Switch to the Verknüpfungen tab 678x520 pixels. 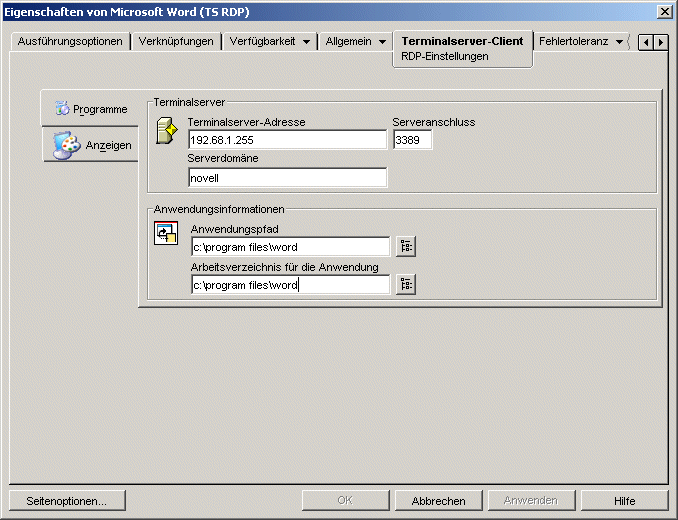pos(176,41)
